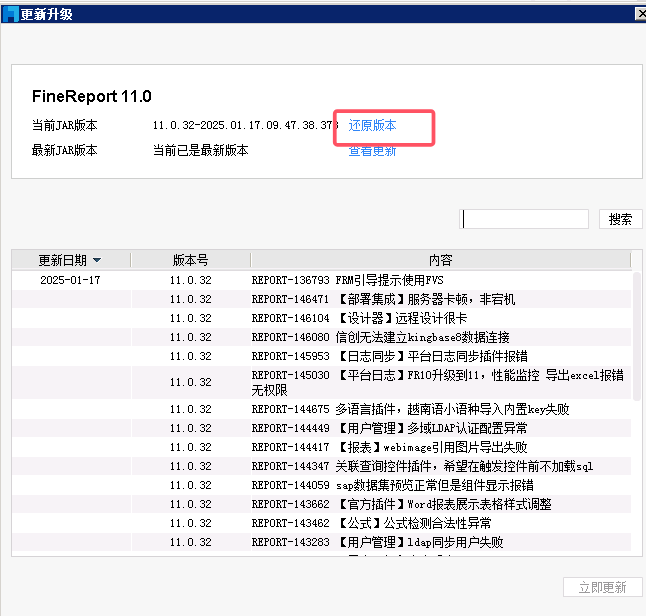Select row REPORT-144347 关联查询控件插件
The height and width of the screenshot is (616, 646).
click(321, 466)
